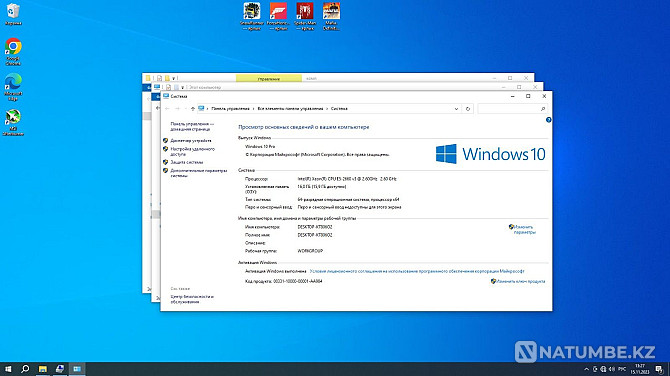Open quick access dropdown in Этот компьютер window
Screen dimensions: 670x376
182,87
